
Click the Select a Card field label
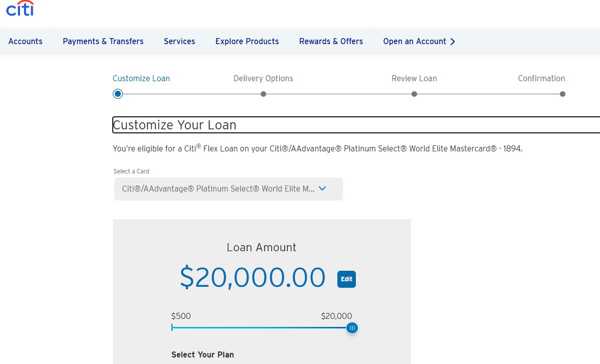[131, 171]
